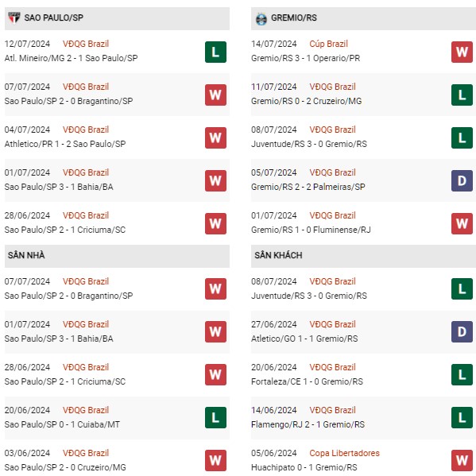Click the Sao Paulo club crest icon
The image size is (476, 476).
[14, 18]
